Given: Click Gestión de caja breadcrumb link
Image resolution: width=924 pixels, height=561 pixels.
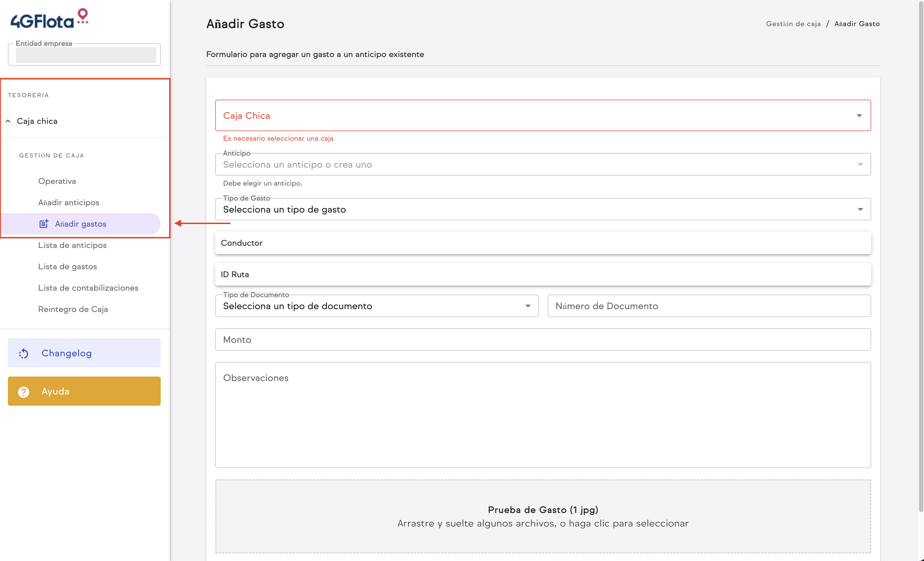Looking at the screenshot, I should point(793,24).
